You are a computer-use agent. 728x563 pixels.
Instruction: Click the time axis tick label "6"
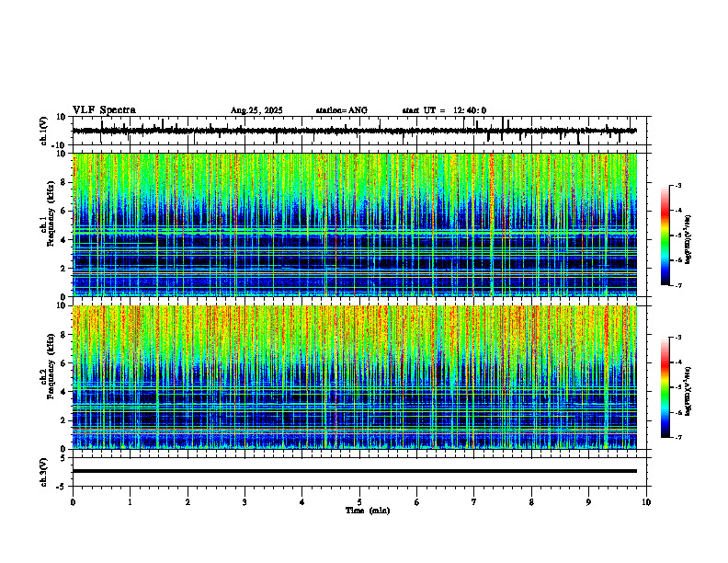point(417,502)
